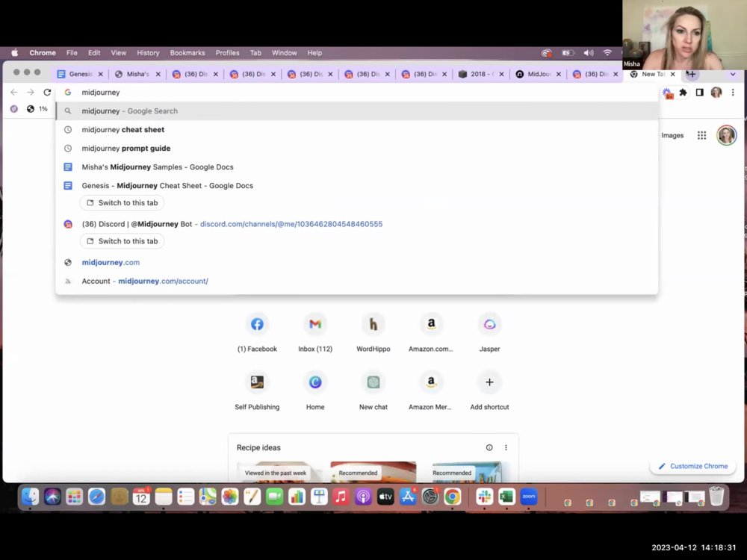Open the Self Publishing shortcut
Viewport: 747px width, 560px height.
point(257,391)
